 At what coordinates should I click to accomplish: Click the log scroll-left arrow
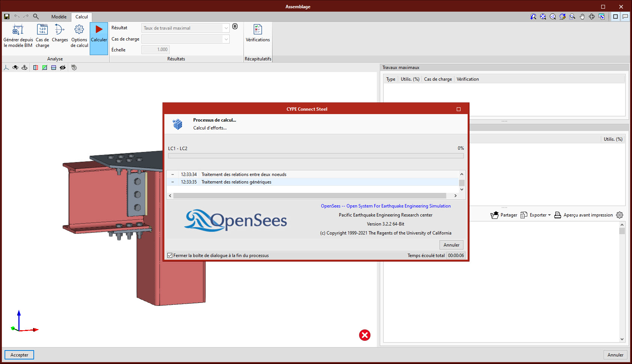tap(170, 196)
